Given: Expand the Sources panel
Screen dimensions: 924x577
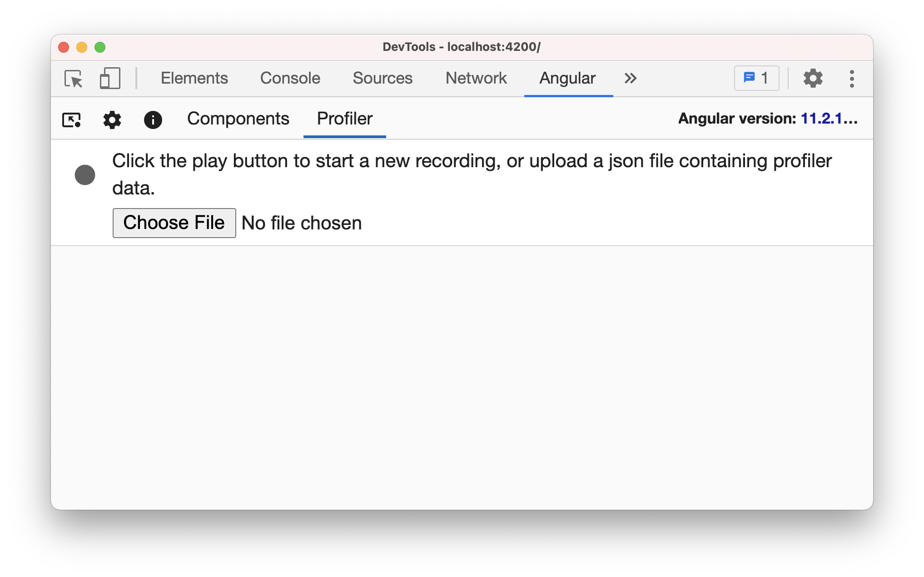Looking at the screenshot, I should coord(382,77).
